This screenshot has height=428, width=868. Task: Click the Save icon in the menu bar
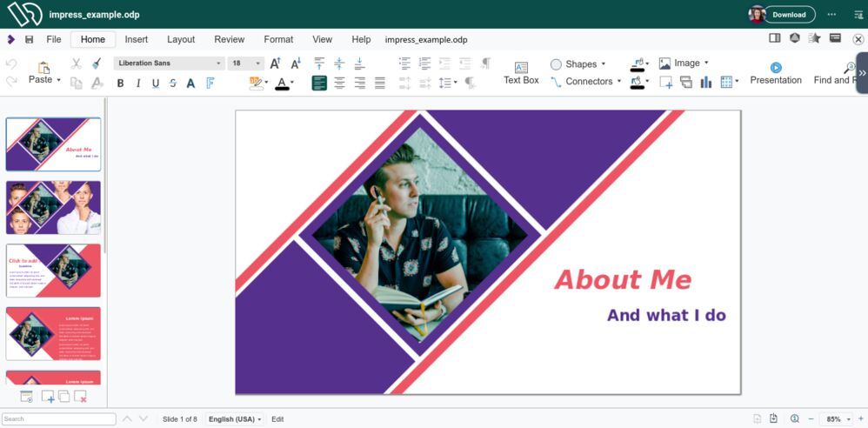(x=30, y=40)
